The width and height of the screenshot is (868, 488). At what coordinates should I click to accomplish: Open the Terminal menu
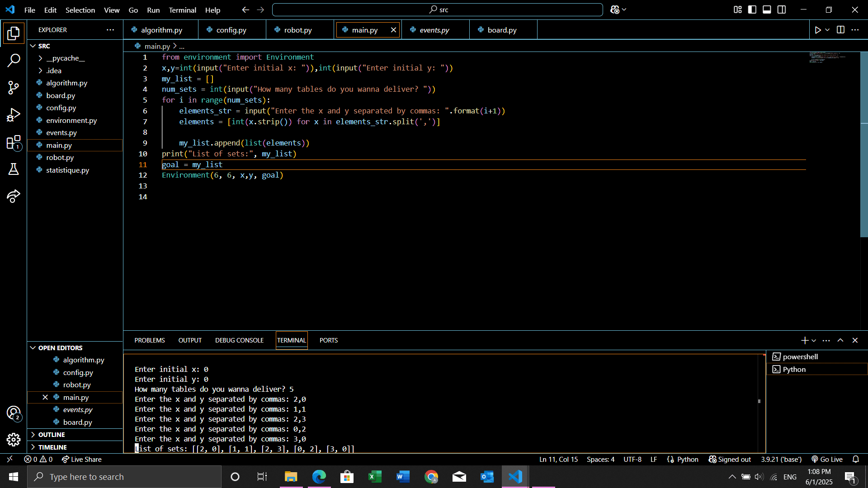point(182,10)
